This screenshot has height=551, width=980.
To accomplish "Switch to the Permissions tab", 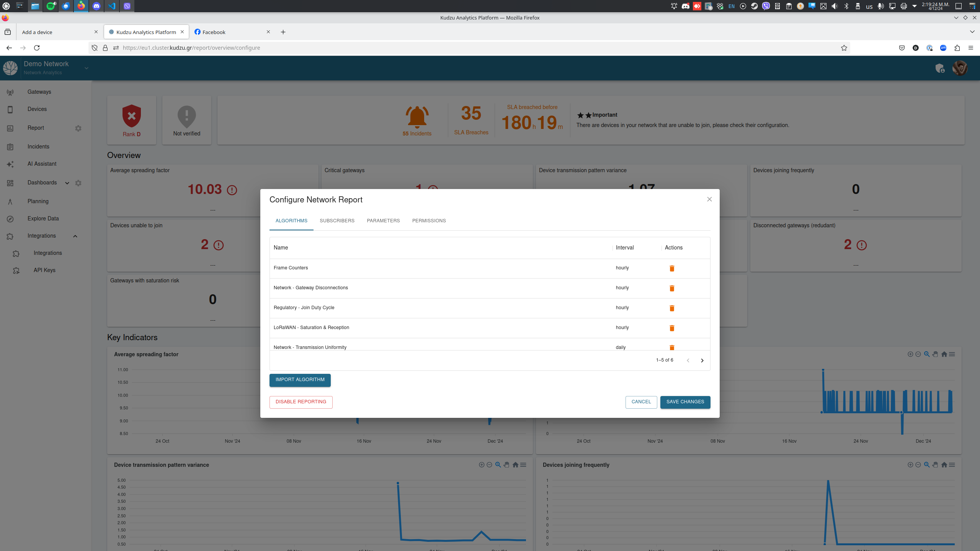I will (x=429, y=221).
